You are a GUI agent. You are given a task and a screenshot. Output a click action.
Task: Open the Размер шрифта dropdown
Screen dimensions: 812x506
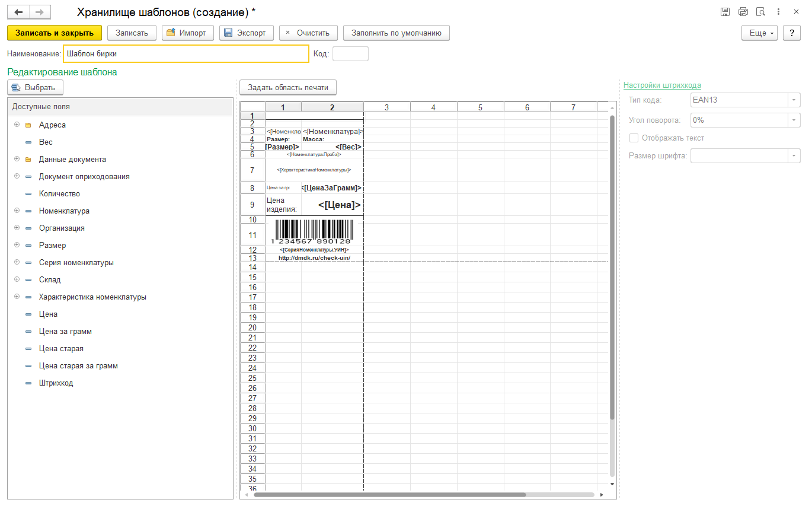[794, 157]
